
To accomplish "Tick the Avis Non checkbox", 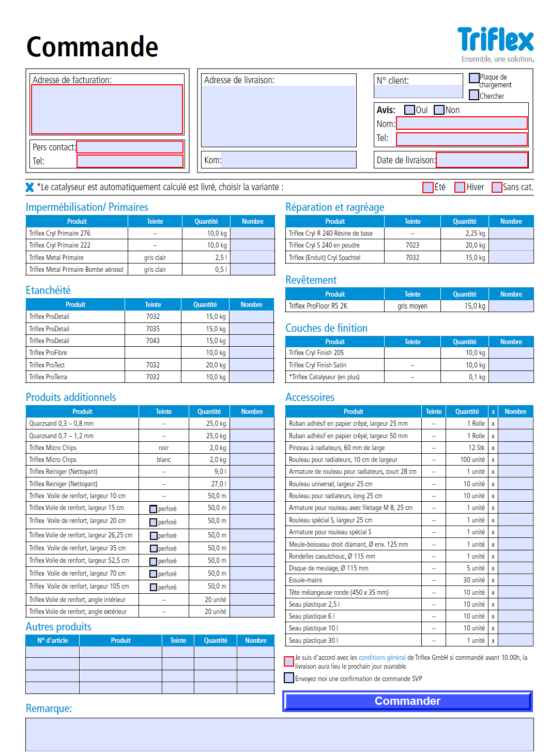I will coord(439,110).
